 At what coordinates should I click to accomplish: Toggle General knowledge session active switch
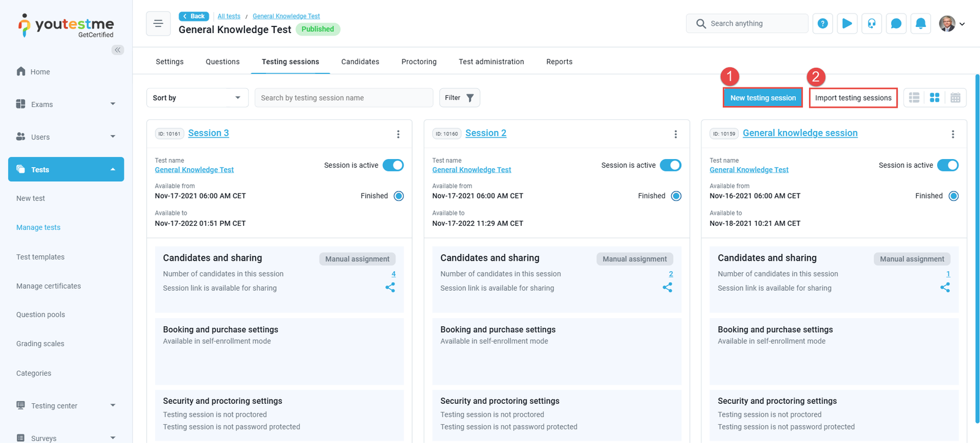point(948,165)
